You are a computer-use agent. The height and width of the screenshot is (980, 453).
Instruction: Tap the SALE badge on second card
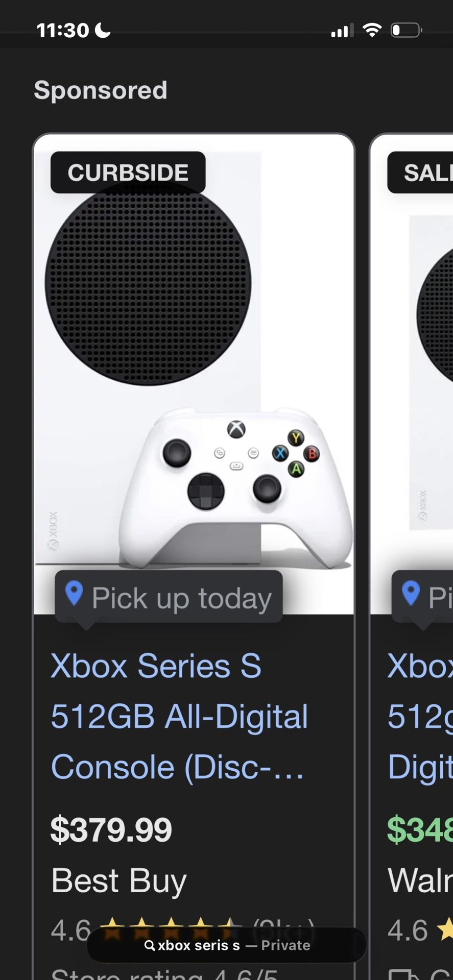tap(420, 173)
